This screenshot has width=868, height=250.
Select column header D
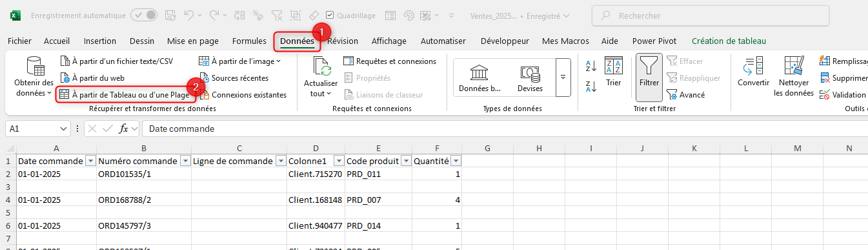pos(316,148)
